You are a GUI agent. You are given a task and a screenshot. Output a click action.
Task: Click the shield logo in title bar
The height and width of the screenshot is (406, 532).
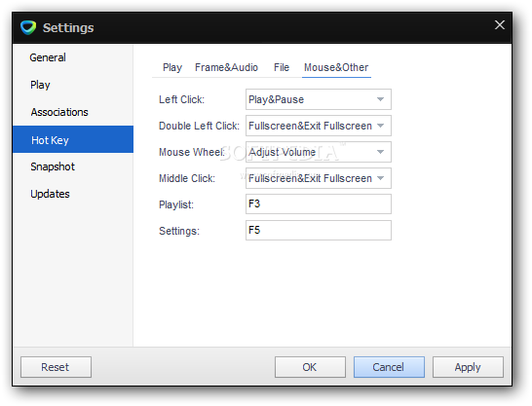28,27
